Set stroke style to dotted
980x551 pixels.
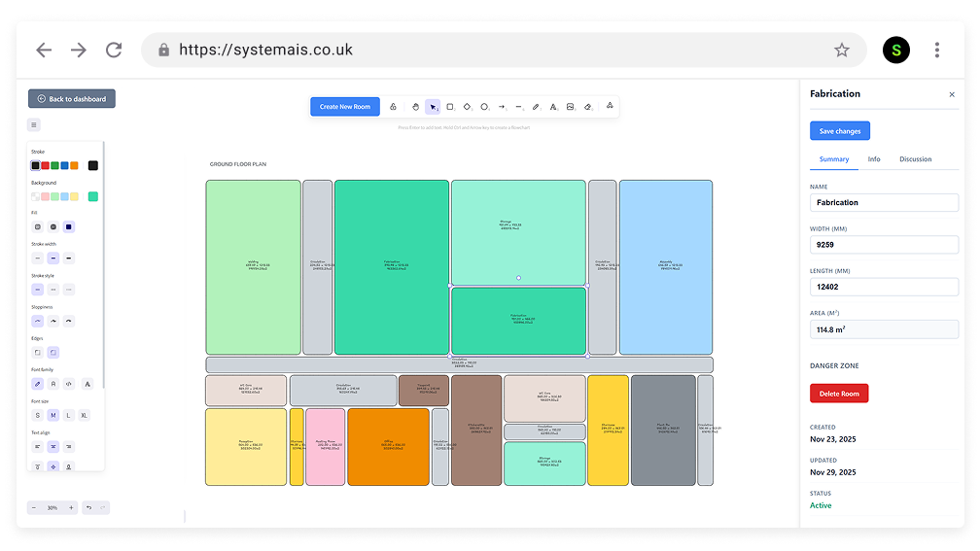(69, 290)
